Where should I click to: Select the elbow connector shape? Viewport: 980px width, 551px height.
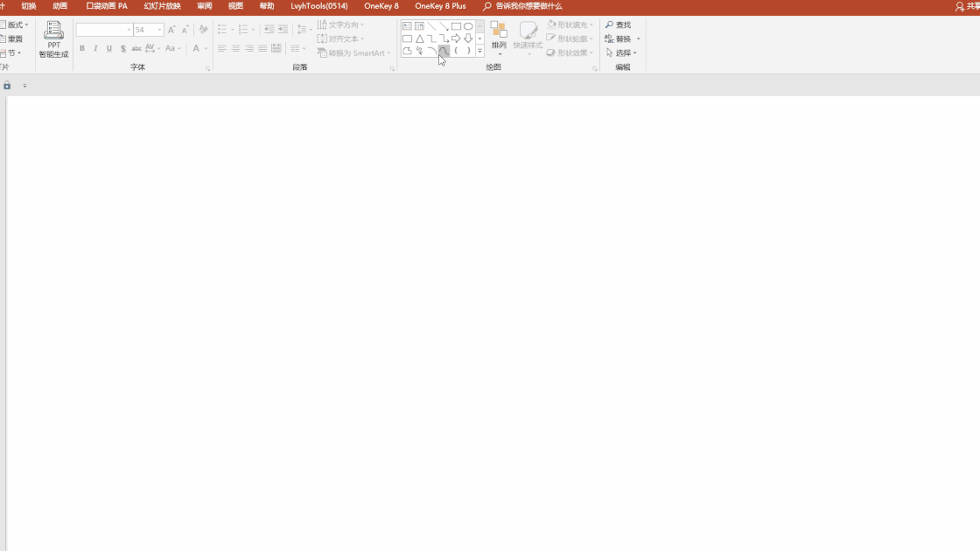tap(431, 38)
